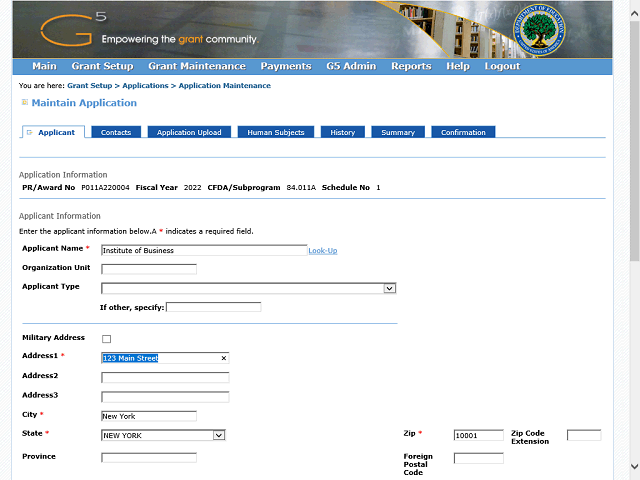Click the Zip Code Extension field
This screenshot has width=640, height=480.
(x=584, y=435)
